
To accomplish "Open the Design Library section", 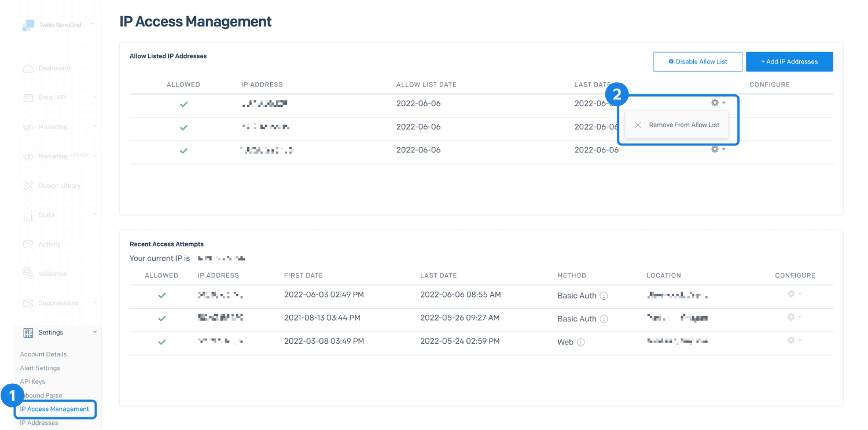I will pos(28,185).
